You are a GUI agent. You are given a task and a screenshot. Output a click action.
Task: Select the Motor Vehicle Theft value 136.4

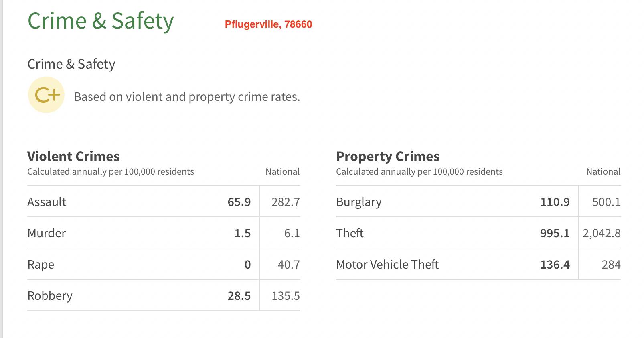tap(555, 265)
